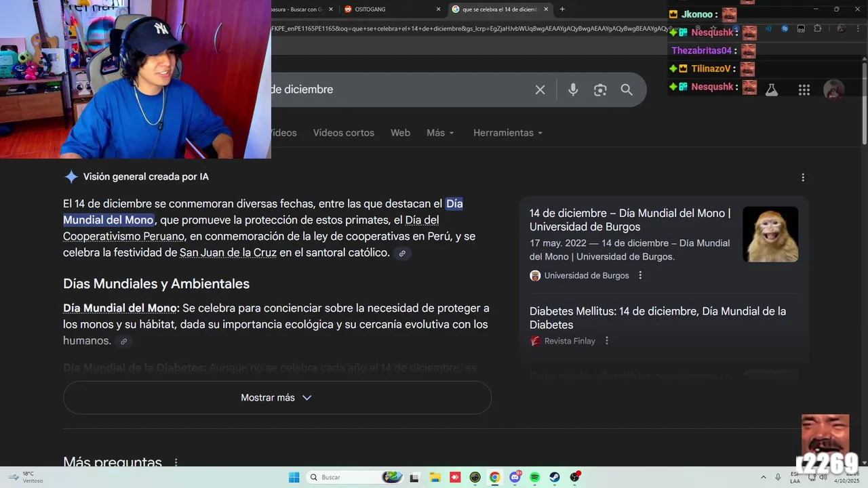This screenshot has width=868, height=488.
Task: Open Diabetes Mellitus result title
Action: (x=658, y=318)
